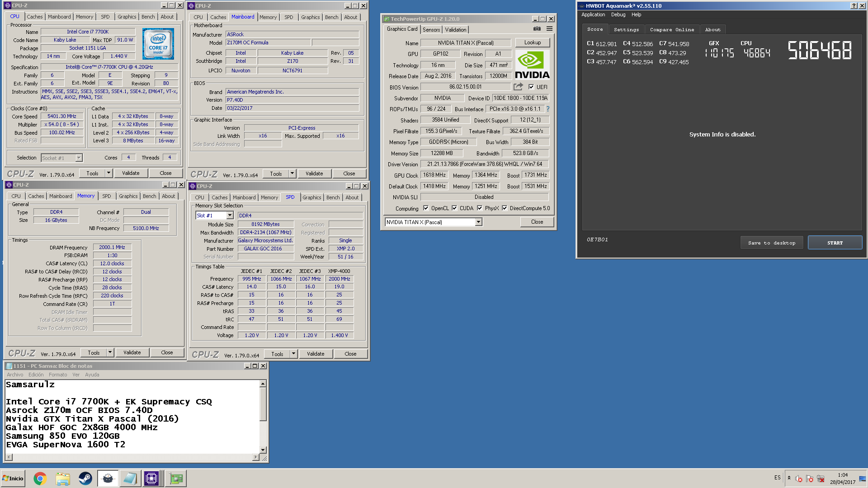Screen dimensions: 868x488
Task: Click Close in the CPU-Z SPD window
Action: click(x=350, y=354)
